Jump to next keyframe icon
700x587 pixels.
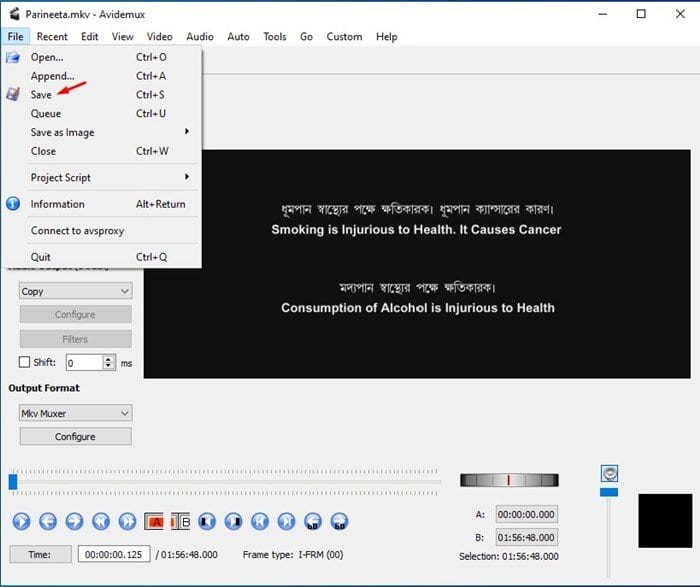[127, 521]
